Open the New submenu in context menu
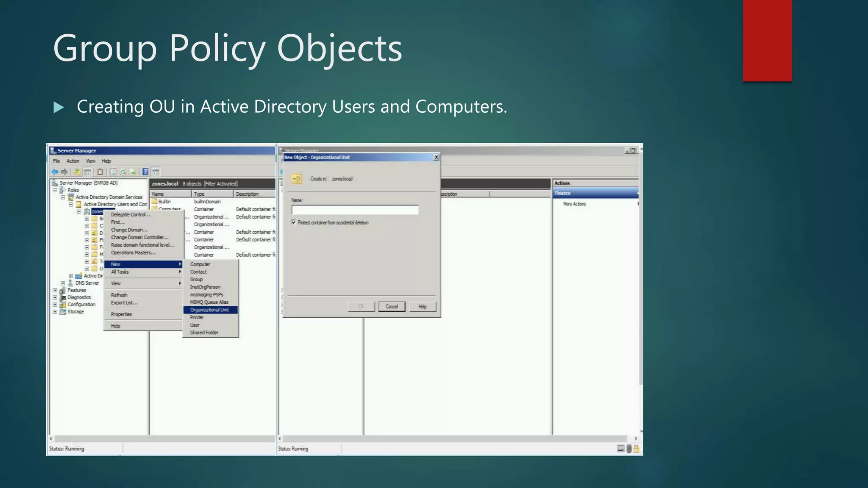The width and height of the screenshot is (868, 488). [x=144, y=264]
